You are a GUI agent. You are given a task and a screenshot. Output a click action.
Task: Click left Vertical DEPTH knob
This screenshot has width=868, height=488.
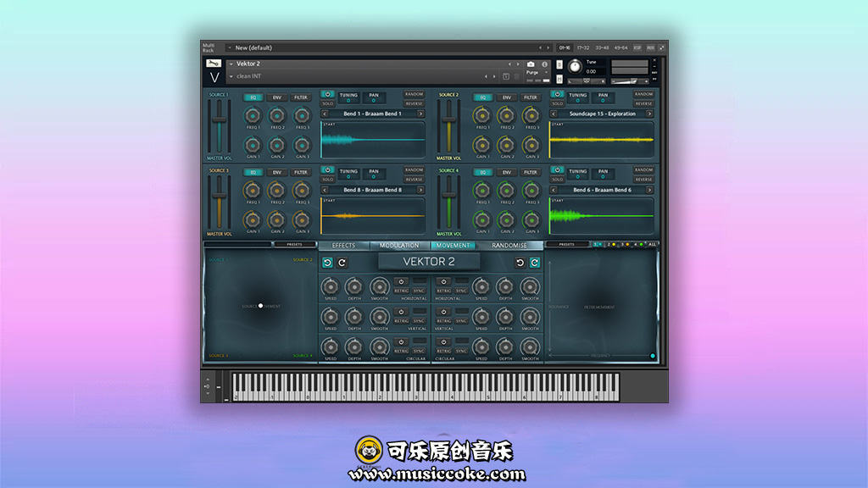click(x=354, y=317)
